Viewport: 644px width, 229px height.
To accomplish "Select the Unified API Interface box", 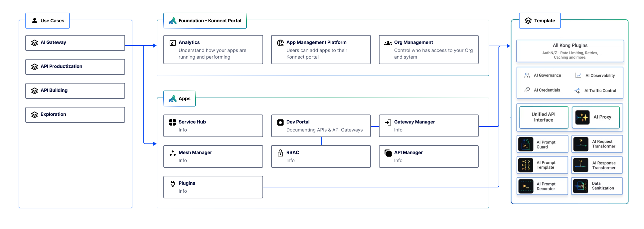I will click(544, 117).
